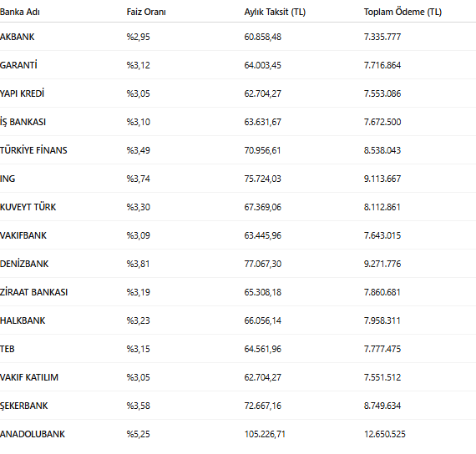Click the Toplam Ödeme (TL) column header
Screen dimensions: 476x454
pos(403,13)
